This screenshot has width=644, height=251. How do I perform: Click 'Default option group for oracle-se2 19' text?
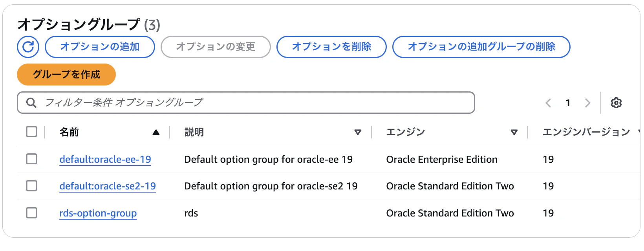[271, 186]
